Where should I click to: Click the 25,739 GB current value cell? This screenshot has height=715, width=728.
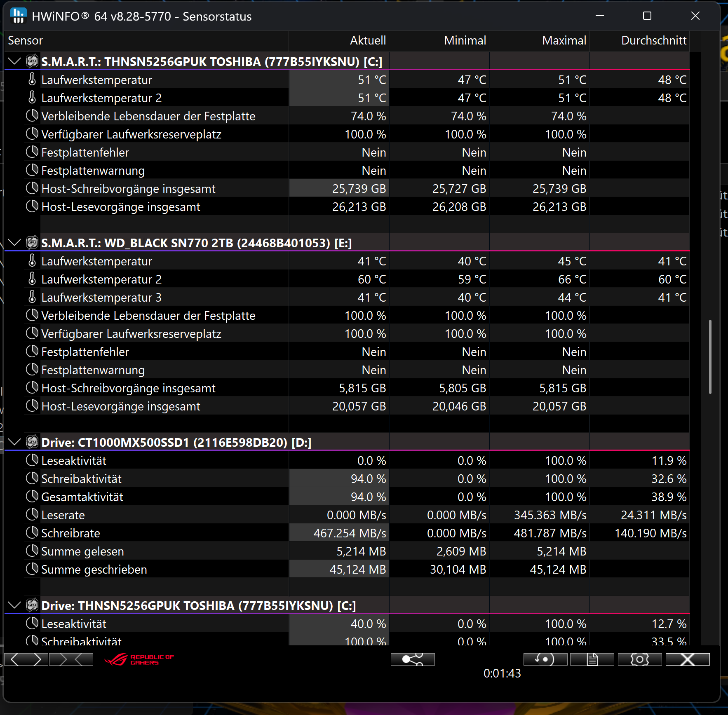click(339, 189)
